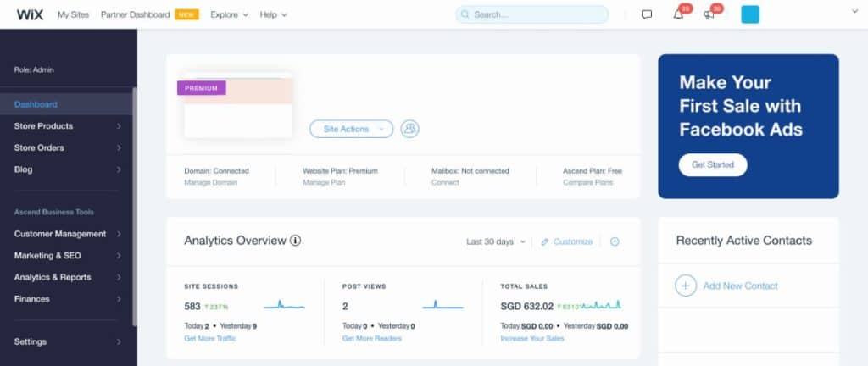Select Finances in the sidebar
The width and height of the screenshot is (868, 366).
[x=32, y=298]
